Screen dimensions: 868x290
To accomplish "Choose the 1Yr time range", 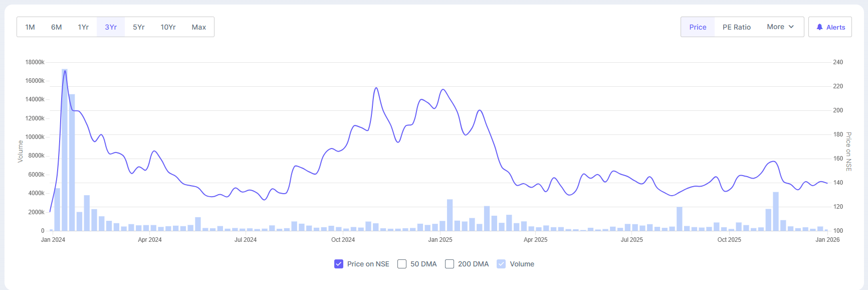I will 83,27.
